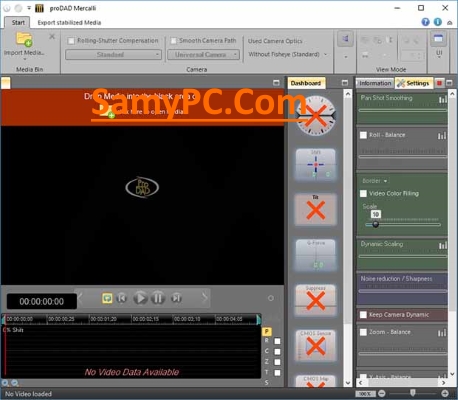This screenshot has width=458, height=400.
Task: Click the 100% zoom button
Action: pos(365,394)
